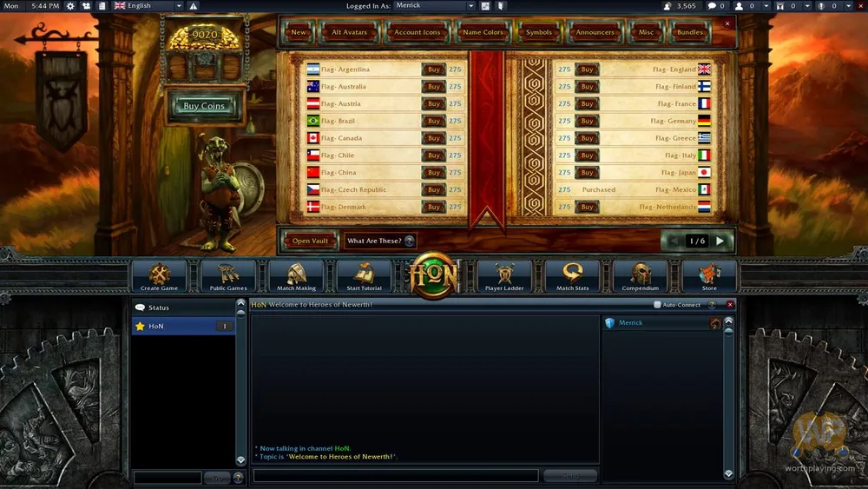The width and height of the screenshot is (868, 489).
Task: Click Merrick in the channel user list
Action: [630, 323]
